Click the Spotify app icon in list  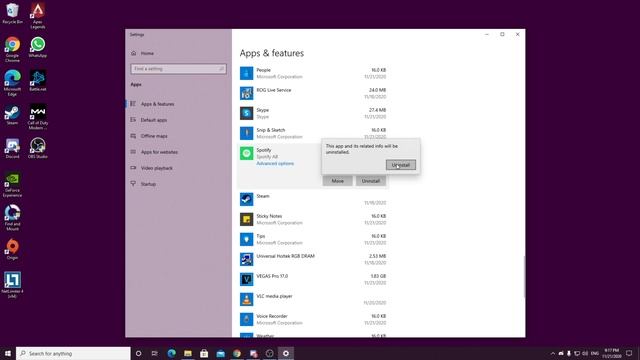246,153
